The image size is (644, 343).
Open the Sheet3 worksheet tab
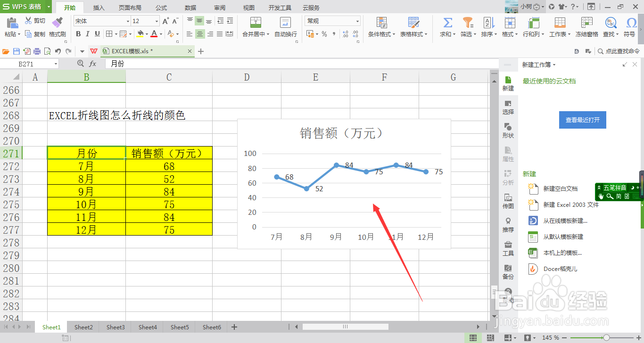[x=116, y=327]
